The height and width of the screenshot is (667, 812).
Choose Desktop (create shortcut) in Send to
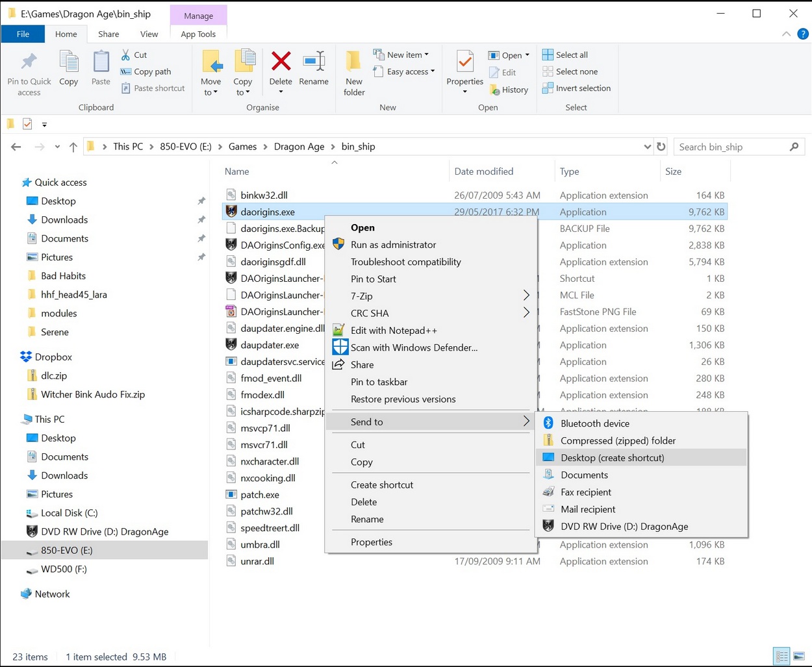(x=642, y=457)
